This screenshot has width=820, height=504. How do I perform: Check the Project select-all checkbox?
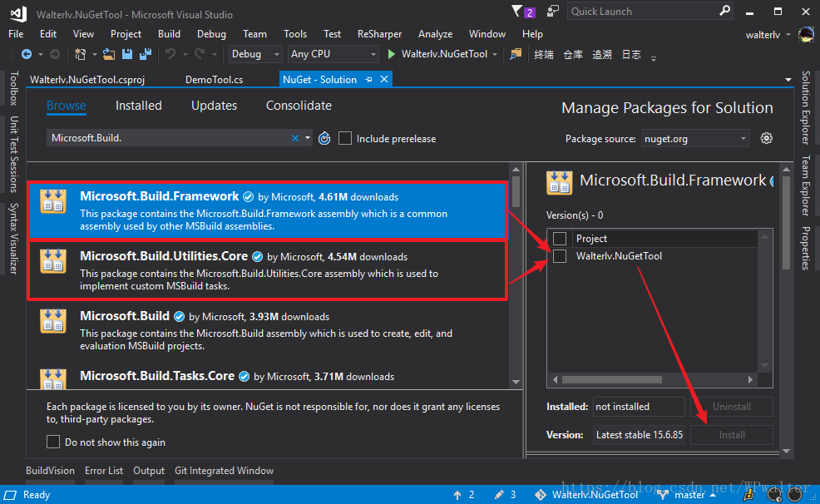(560, 239)
